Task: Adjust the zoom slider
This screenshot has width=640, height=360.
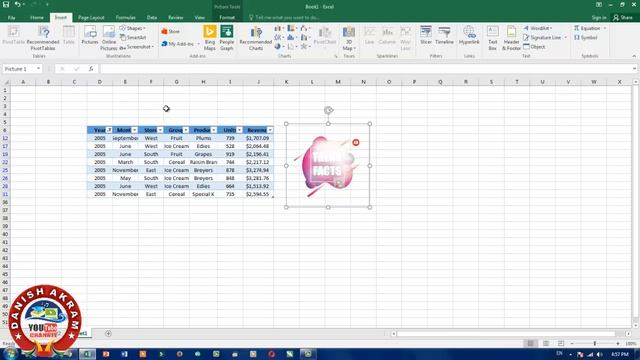Action: coord(595,344)
